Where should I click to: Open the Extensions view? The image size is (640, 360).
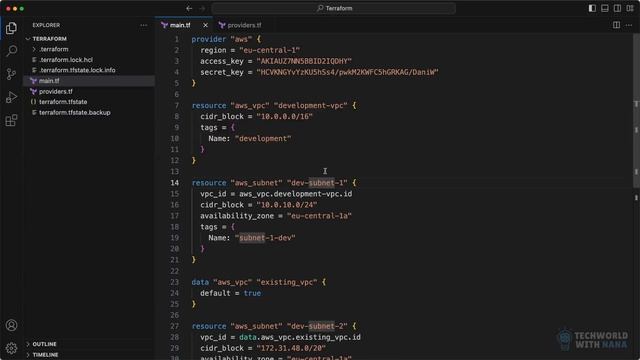pyautogui.click(x=11, y=120)
